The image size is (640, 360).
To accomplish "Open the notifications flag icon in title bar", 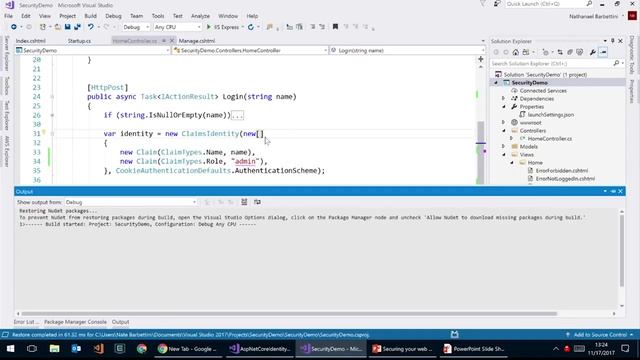I will [482, 4].
